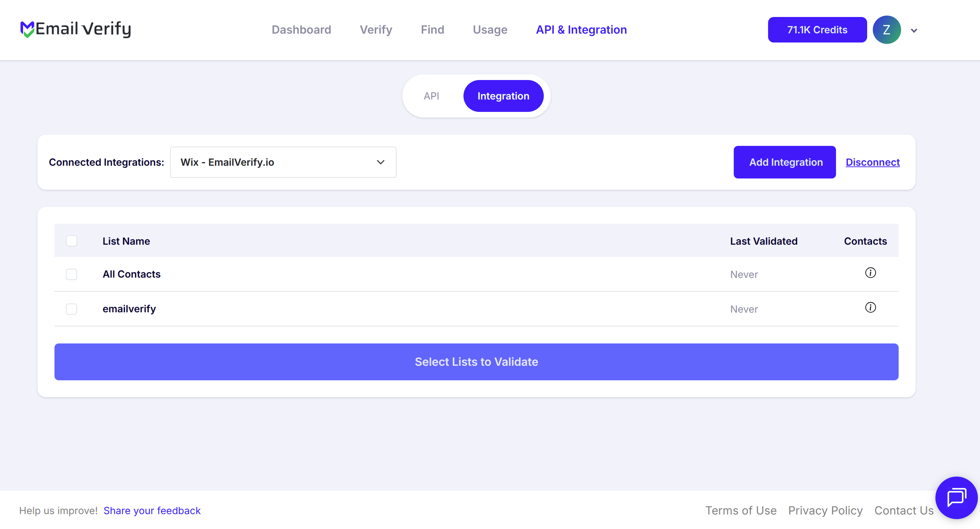This screenshot has width=980, height=529.
Task: Click the Disconnect link
Action: tap(873, 162)
